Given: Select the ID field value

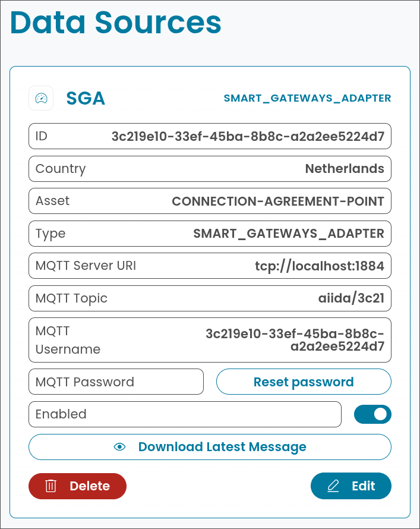Looking at the screenshot, I should coord(210,136).
